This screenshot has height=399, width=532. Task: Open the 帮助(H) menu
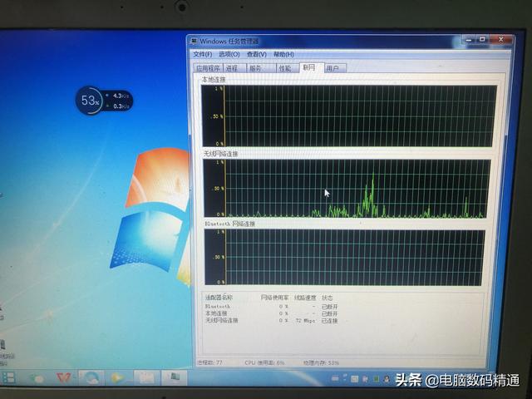click(283, 54)
